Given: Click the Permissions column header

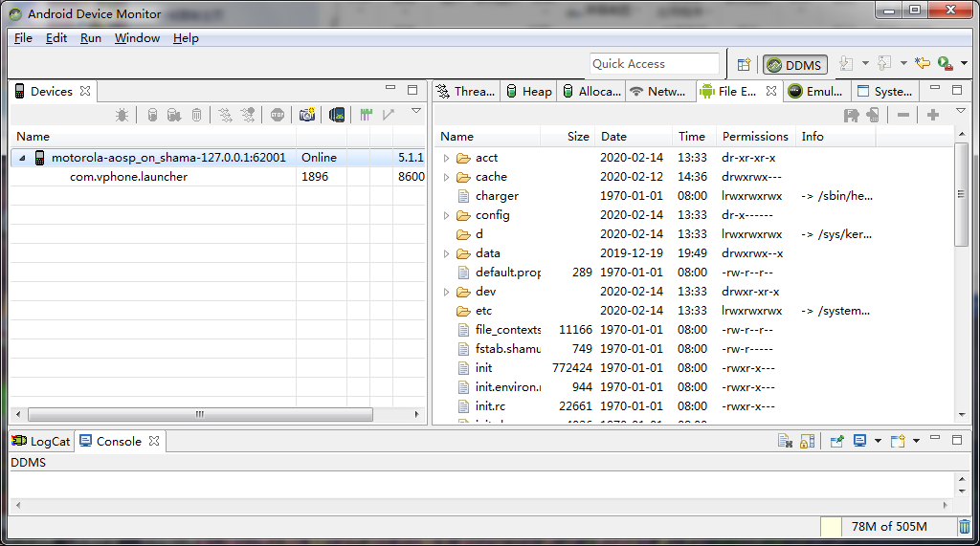Looking at the screenshot, I should (755, 136).
